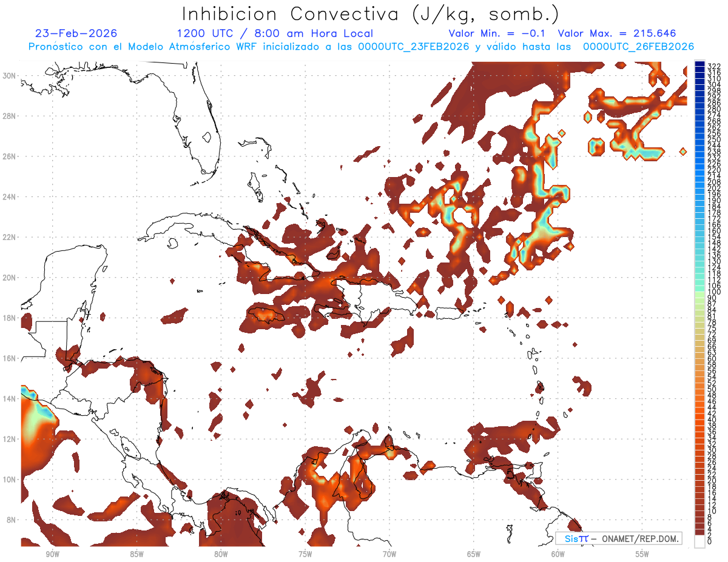Screen dimensions: 728x562
Task: Click the '28N' latitude label
Action: [9, 116]
